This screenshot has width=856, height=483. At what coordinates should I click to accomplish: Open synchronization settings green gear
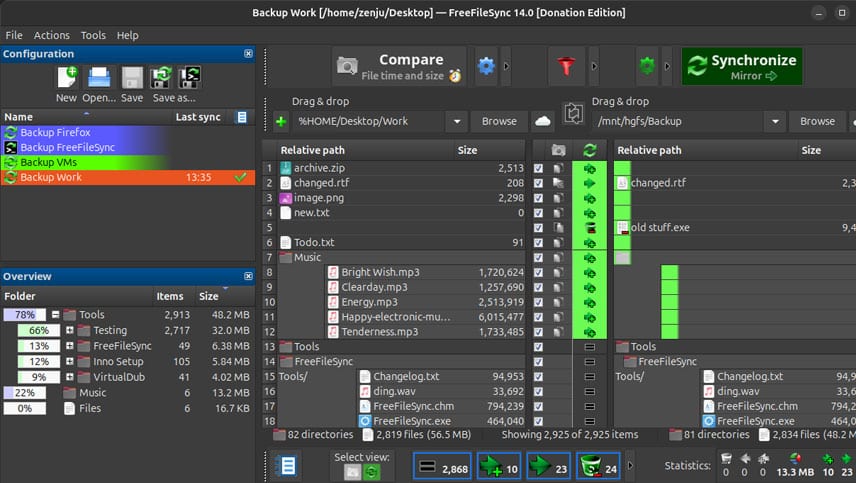[647, 66]
